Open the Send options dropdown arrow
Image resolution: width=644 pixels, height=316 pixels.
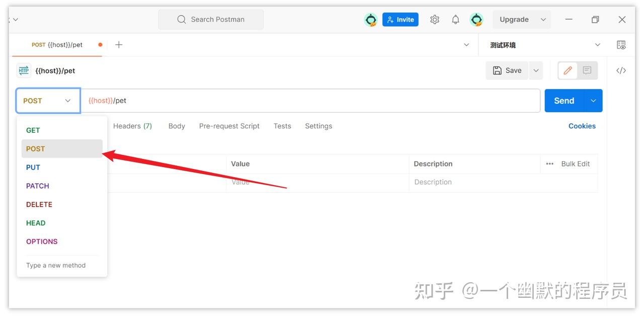pyautogui.click(x=593, y=101)
